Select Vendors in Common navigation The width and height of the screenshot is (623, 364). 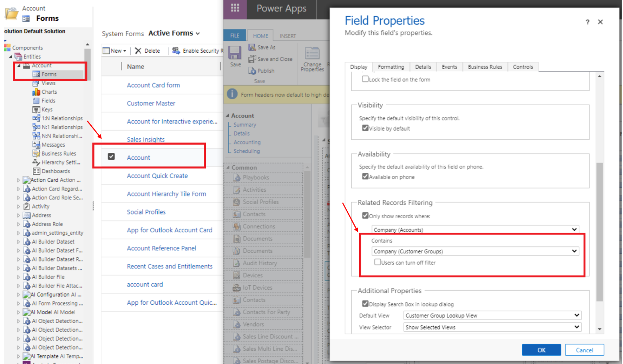pyautogui.click(x=253, y=324)
